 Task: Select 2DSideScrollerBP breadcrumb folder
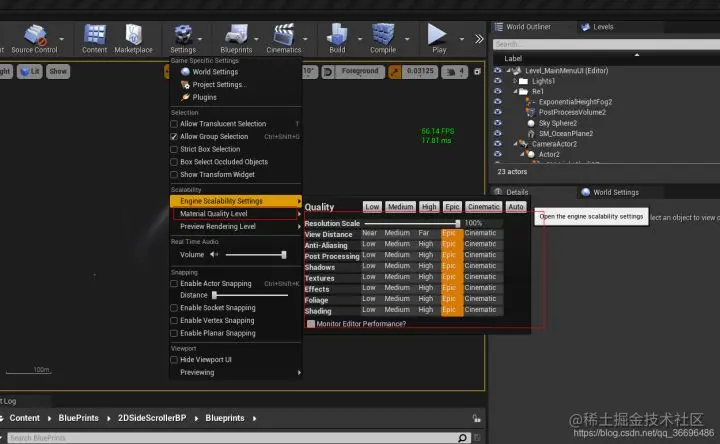pyautogui.click(x=152, y=418)
